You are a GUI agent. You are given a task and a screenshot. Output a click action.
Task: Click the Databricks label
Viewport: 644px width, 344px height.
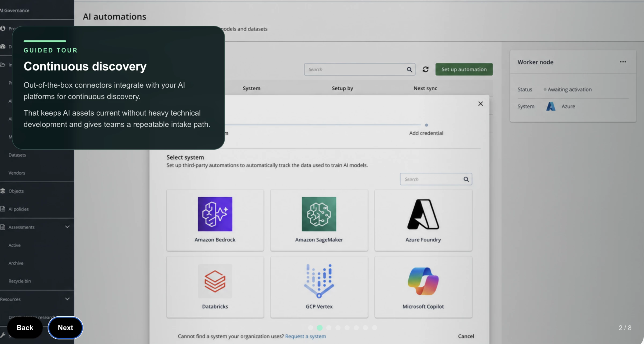pos(215,306)
